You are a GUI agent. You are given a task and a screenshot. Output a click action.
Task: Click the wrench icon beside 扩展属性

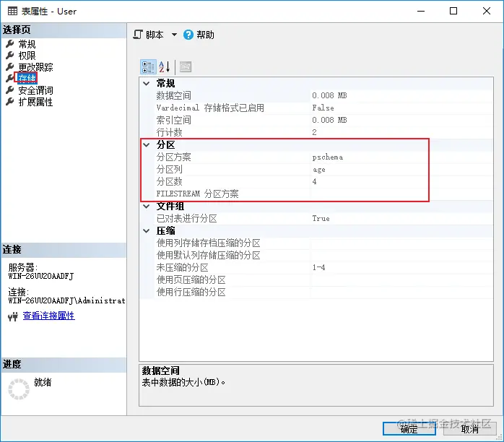pos(10,102)
